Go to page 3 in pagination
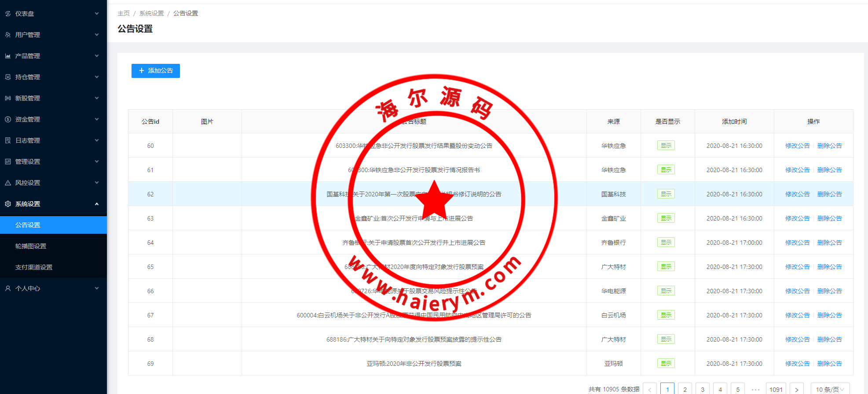The height and width of the screenshot is (394, 868). [x=703, y=389]
